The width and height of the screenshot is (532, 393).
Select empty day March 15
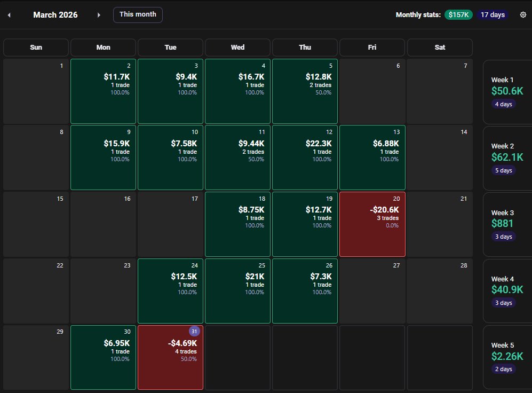pos(36,224)
